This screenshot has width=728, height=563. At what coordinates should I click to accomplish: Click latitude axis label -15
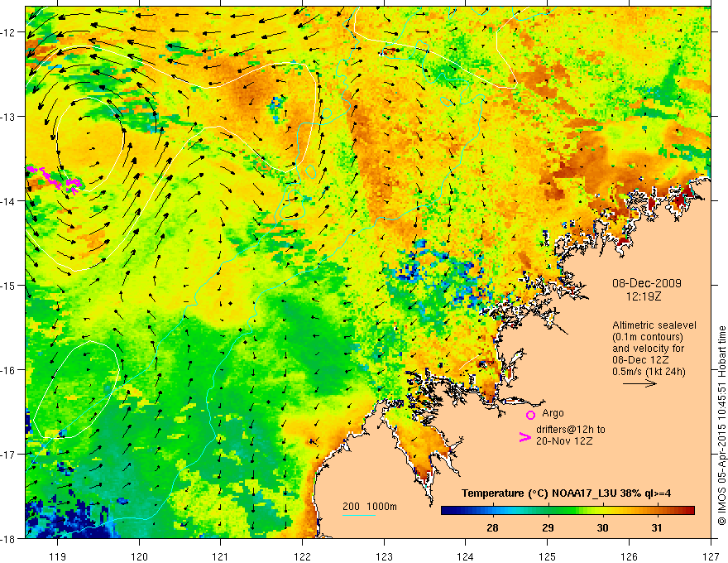(x=9, y=285)
